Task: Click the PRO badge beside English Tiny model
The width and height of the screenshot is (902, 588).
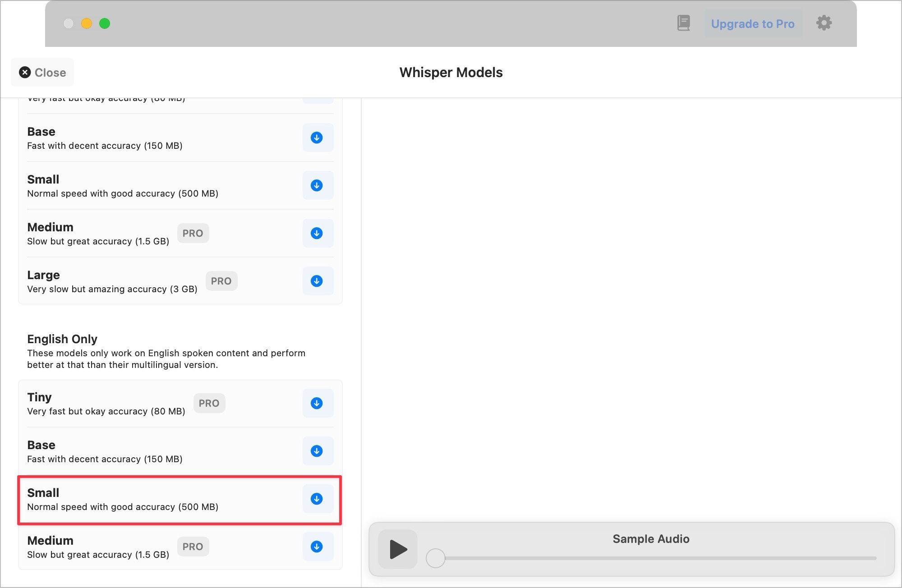Action: click(x=209, y=403)
